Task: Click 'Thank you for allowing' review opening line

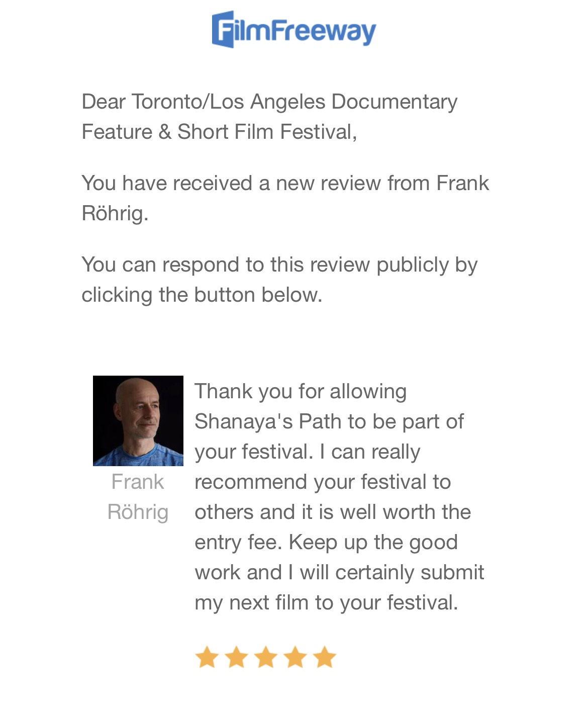Action: (x=301, y=391)
